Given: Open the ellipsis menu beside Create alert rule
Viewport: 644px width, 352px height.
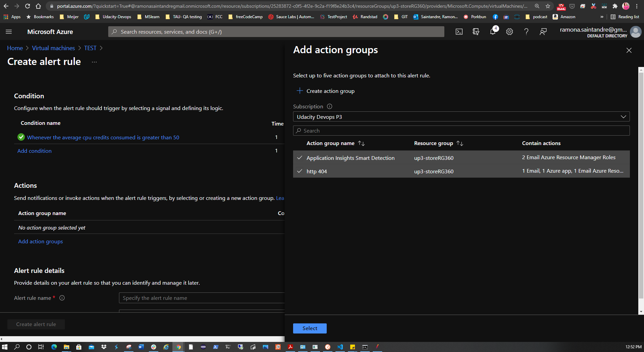Looking at the screenshot, I should 94,62.
